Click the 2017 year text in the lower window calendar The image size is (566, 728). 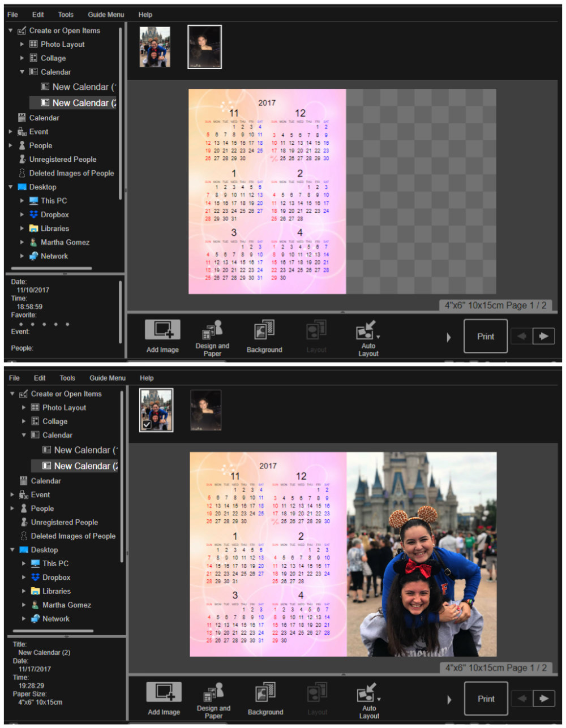[x=268, y=466]
